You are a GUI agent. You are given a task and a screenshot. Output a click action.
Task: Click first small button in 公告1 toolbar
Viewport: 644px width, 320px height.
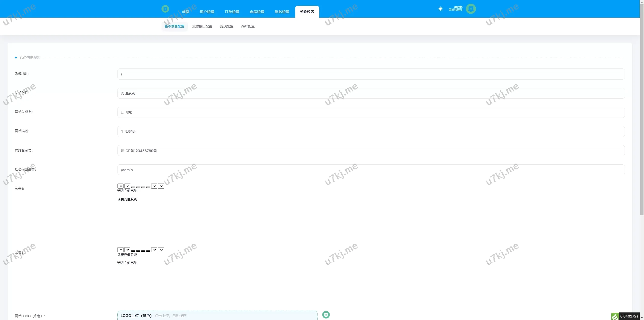point(133,187)
